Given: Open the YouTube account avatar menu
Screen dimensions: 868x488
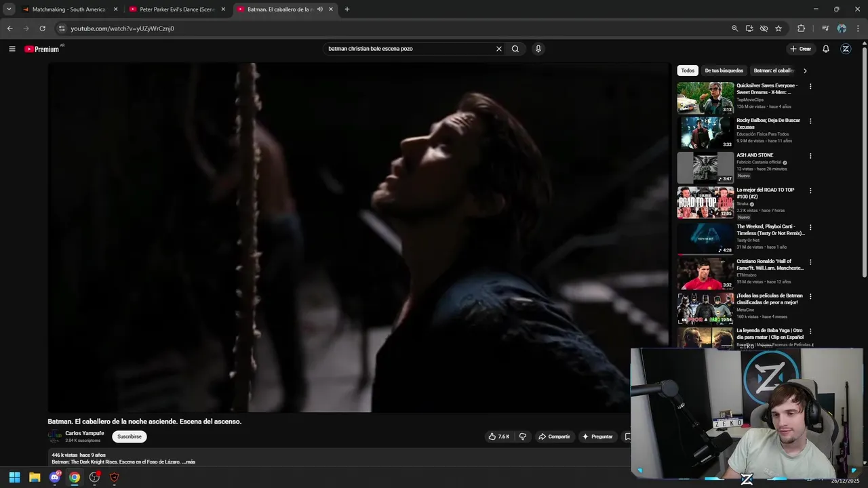Looking at the screenshot, I should coord(846,49).
